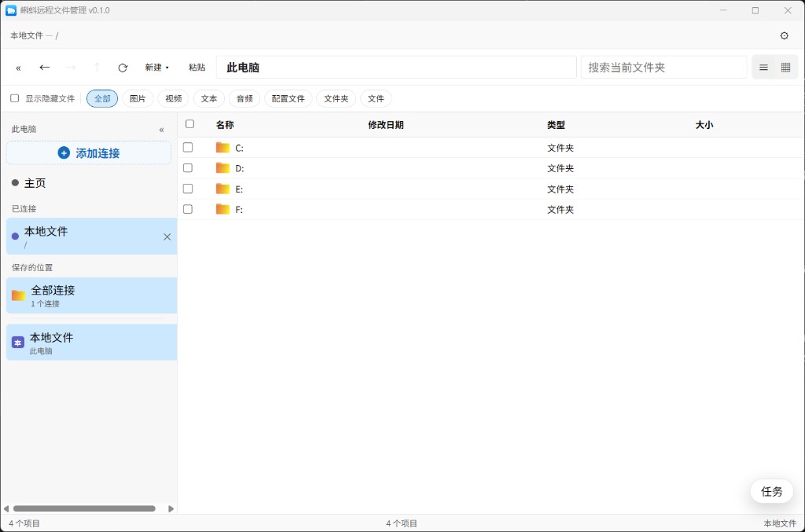
Task: Click the 粘贴 button
Action: coord(197,68)
